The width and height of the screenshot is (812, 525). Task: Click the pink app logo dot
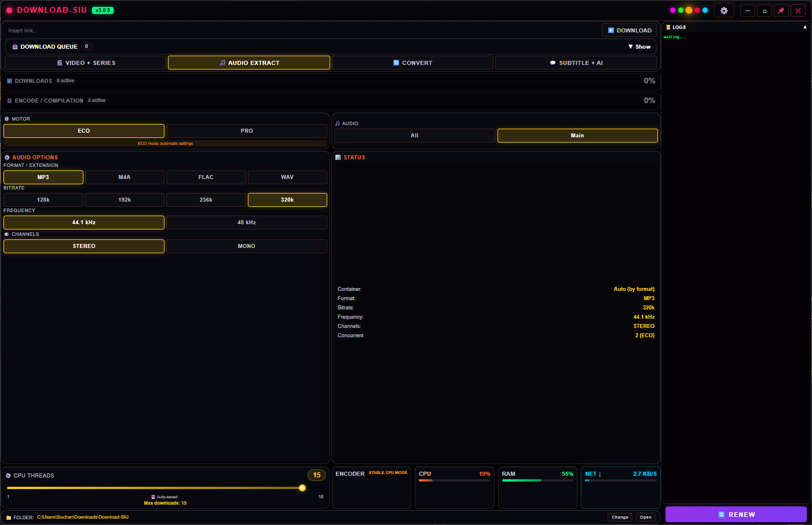[x=9, y=10]
